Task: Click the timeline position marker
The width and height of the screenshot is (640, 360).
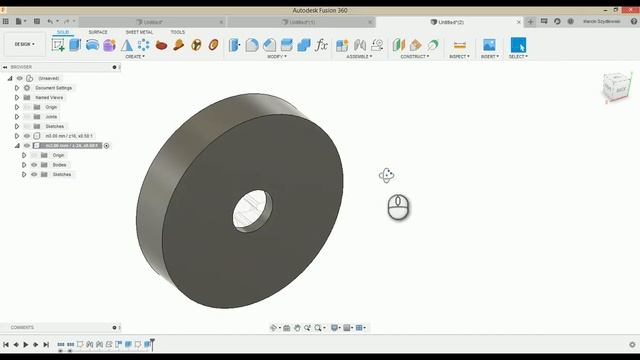Action: pyautogui.click(x=152, y=343)
